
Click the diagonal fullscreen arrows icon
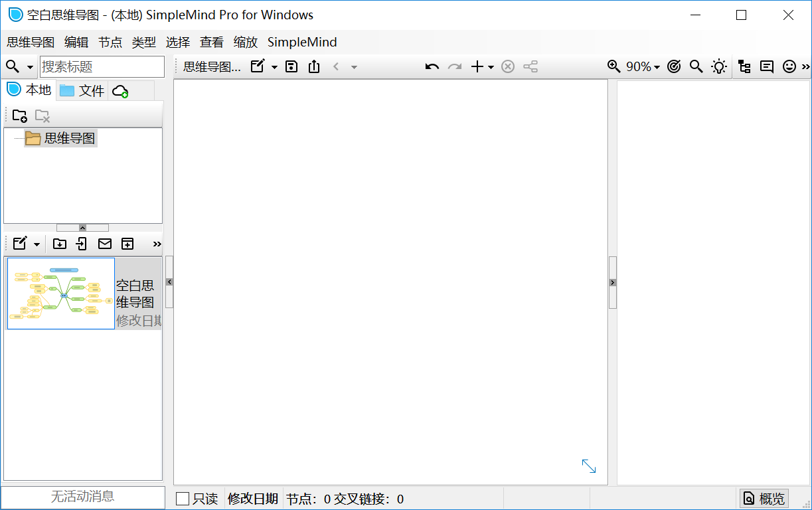(589, 466)
